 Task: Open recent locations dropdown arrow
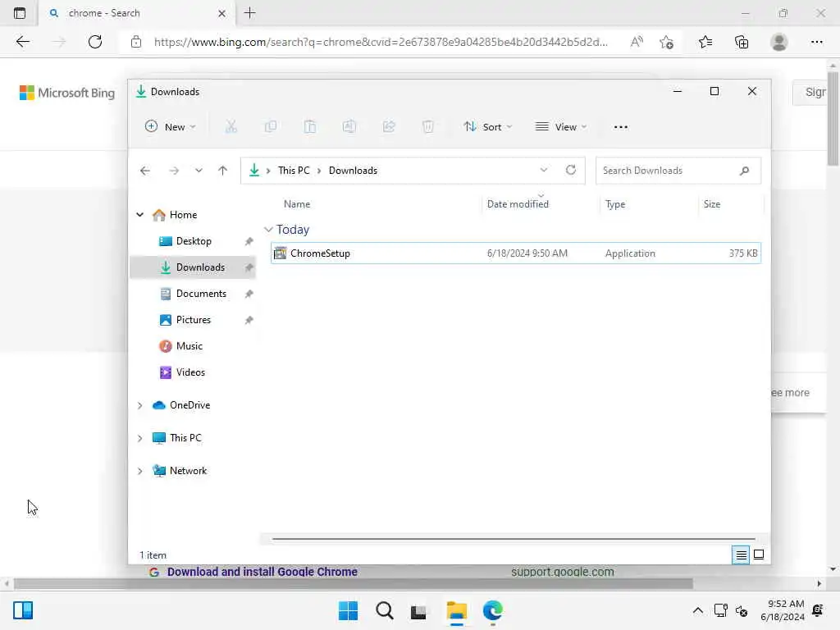199,171
